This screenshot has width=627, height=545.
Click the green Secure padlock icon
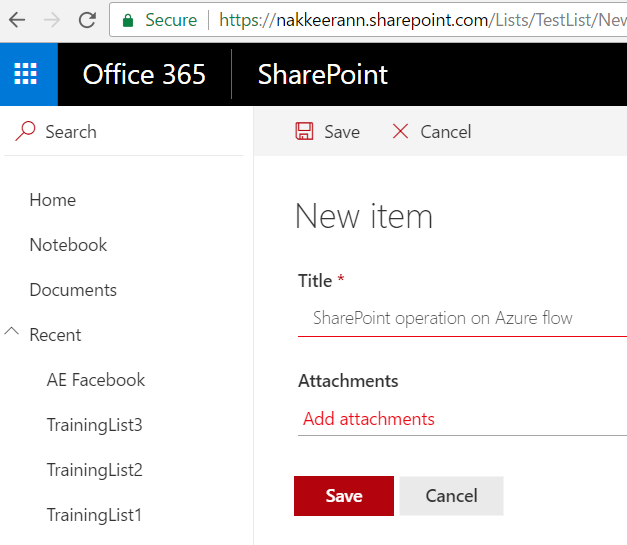point(128,20)
